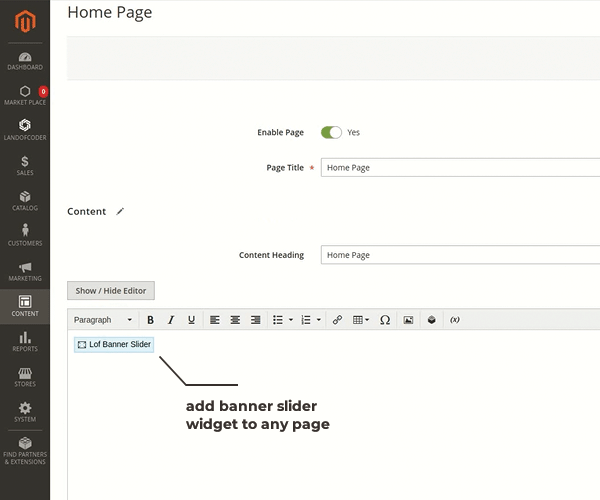600x500 pixels.
Task: Click the insert widget icon
Action: [x=431, y=320]
